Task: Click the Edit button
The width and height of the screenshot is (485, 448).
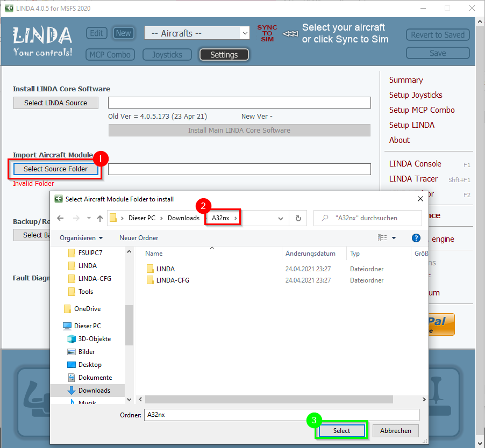Action: point(96,33)
